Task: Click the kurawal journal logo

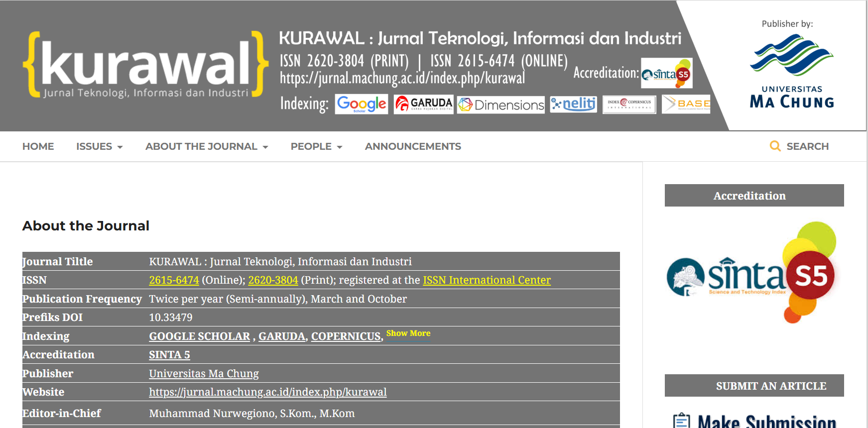Action: 146,65
